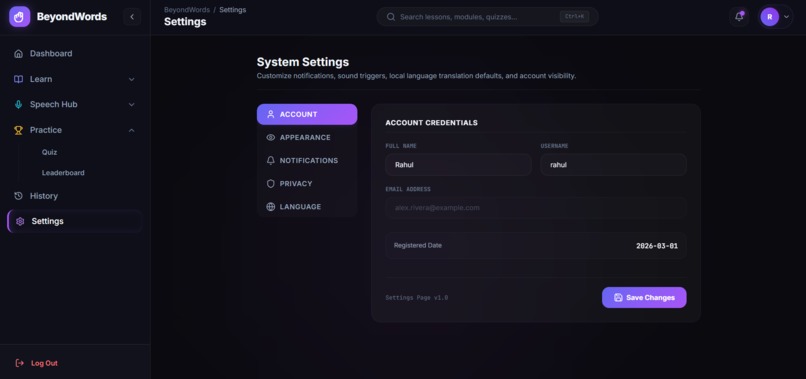The height and width of the screenshot is (379, 806).
Task: Click the Appearance eye icon
Action: point(271,137)
